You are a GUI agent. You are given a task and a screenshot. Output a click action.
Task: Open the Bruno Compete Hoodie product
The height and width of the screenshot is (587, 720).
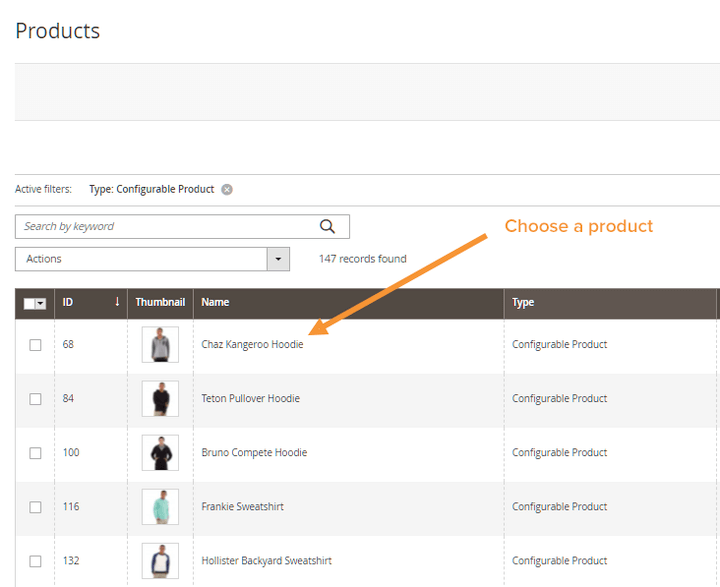click(254, 453)
